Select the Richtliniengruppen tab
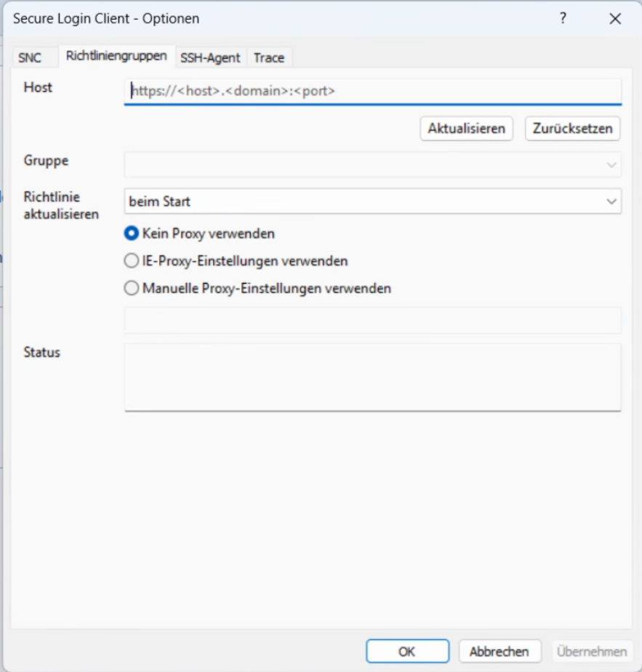The image size is (642, 672). pos(116,56)
